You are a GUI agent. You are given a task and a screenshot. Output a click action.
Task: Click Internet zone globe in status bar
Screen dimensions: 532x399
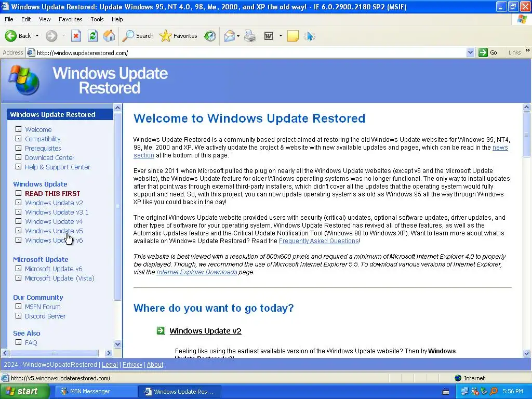pyautogui.click(x=458, y=378)
